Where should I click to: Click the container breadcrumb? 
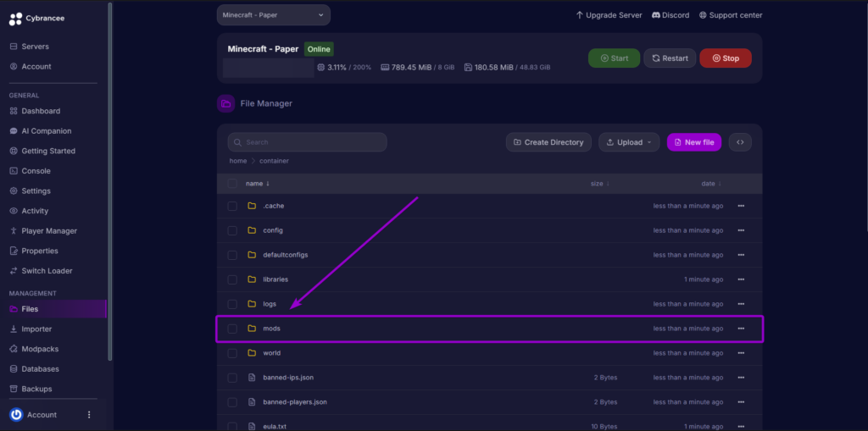[274, 161]
